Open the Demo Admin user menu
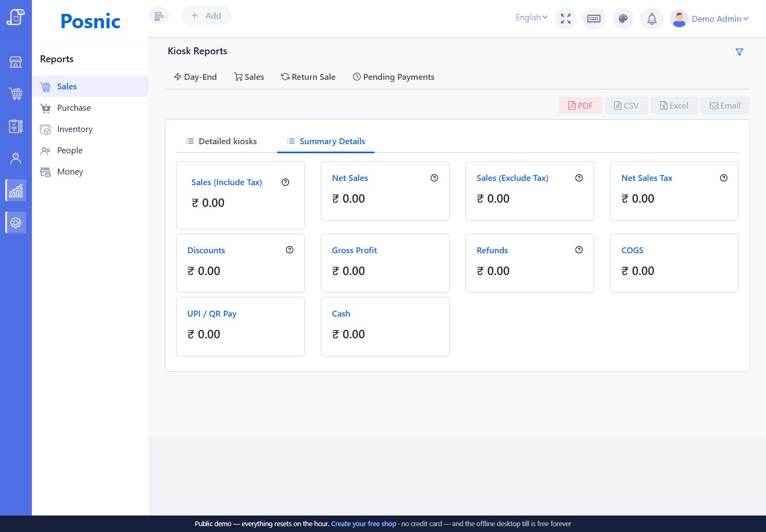The image size is (766, 532). click(x=720, y=19)
